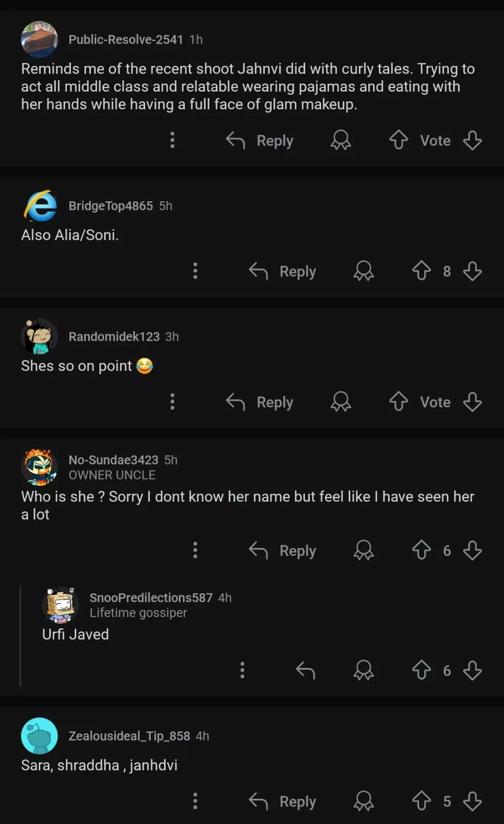This screenshot has height=824, width=504.
Task: Downvote Zealousideal_Tip_858's comment
Action: 472,801
